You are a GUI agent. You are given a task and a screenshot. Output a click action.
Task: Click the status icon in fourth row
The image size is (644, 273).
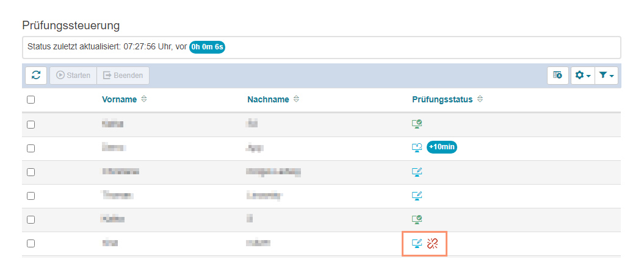[418, 196]
